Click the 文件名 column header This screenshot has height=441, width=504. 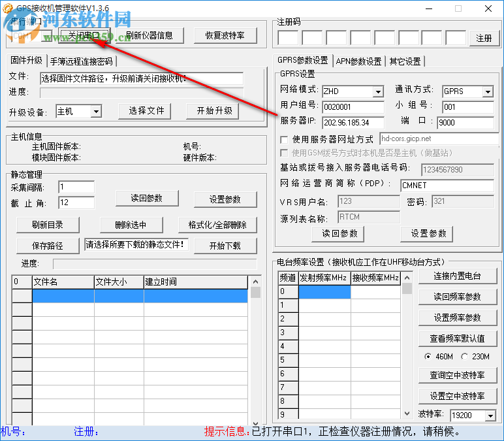[63, 282]
